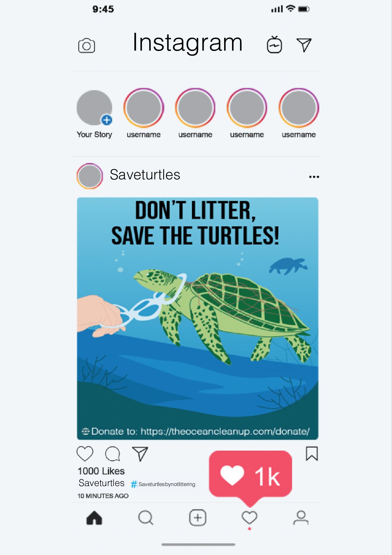Open Search tab in bottom bar
This screenshot has height=555, width=392.
(146, 518)
